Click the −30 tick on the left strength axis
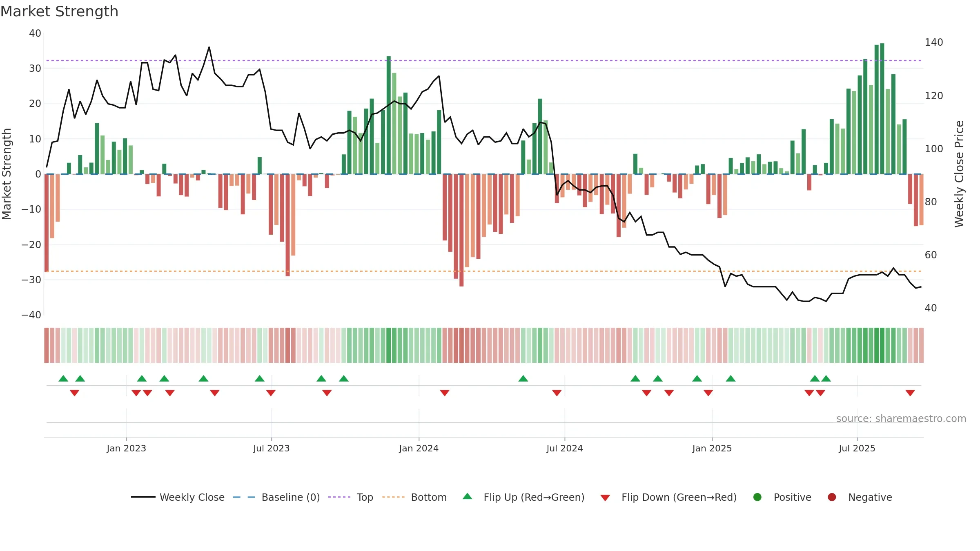This screenshot has height=551, width=980. pos(31,280)
